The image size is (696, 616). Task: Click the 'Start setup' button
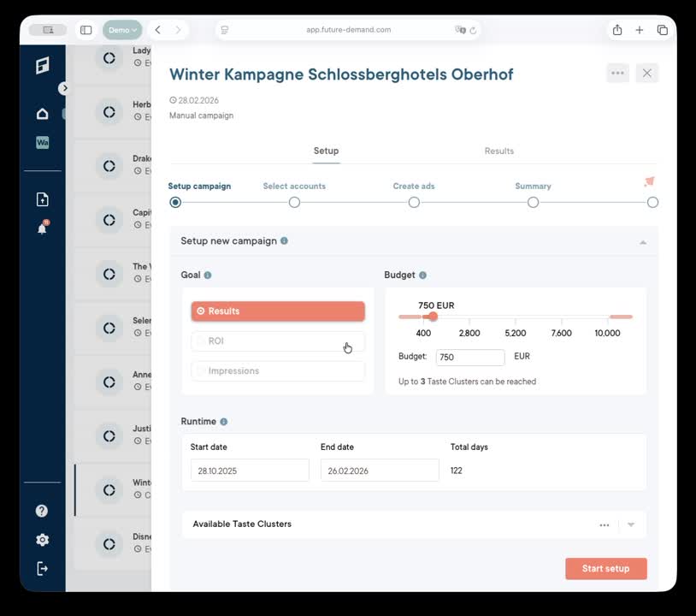pos(606,568)
